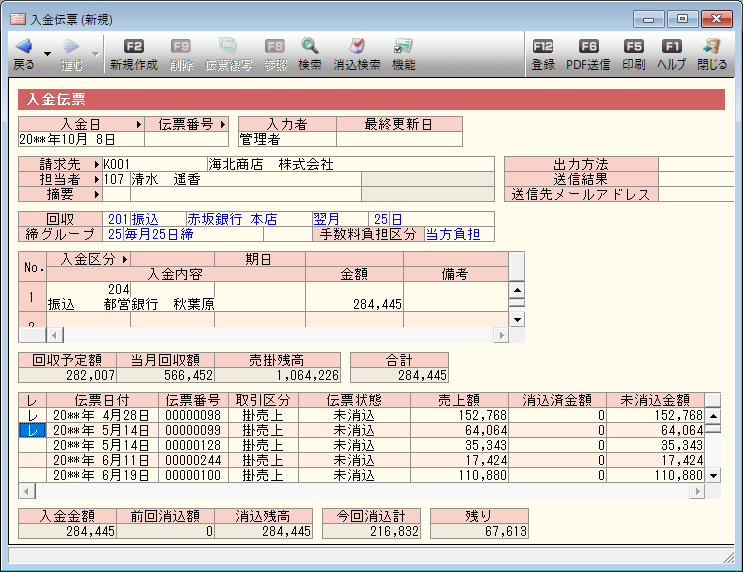Expand the 入金日 date picker label
Viewport: 743px width, 572px height.
[x=81, y=124]
